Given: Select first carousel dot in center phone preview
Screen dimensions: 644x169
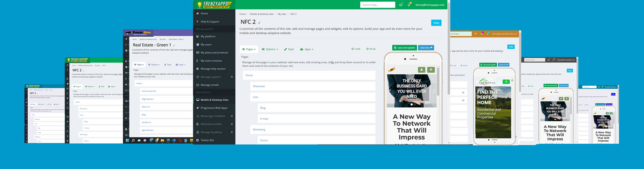Looking at the screenshot, I should pyautogui.click(x=412, y=105).
